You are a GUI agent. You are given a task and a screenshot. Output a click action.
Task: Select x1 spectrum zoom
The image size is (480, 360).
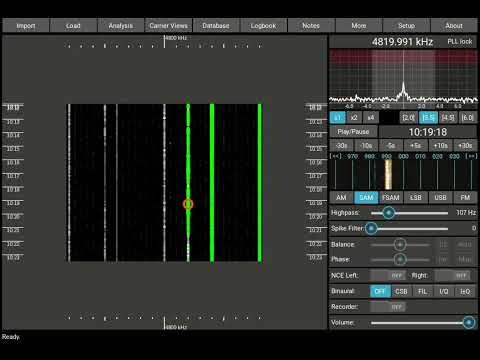click(337, 117)
